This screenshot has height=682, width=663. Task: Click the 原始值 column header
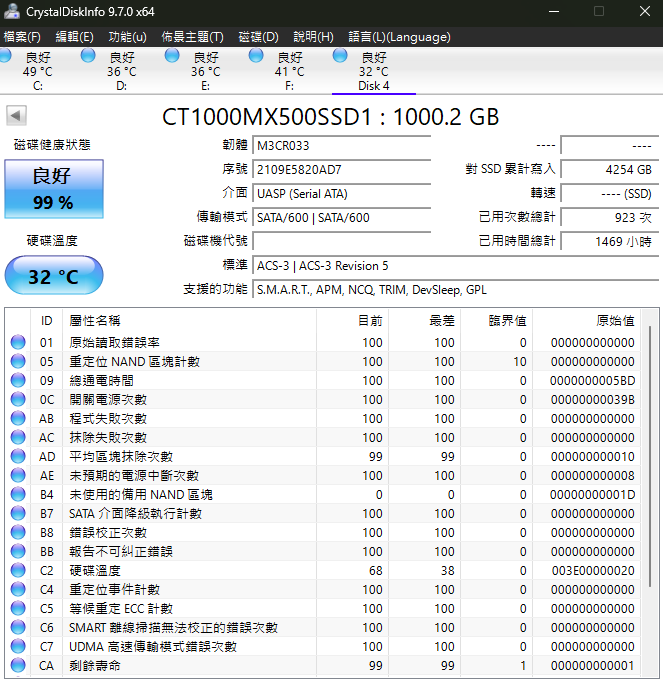tap(586, 321)
